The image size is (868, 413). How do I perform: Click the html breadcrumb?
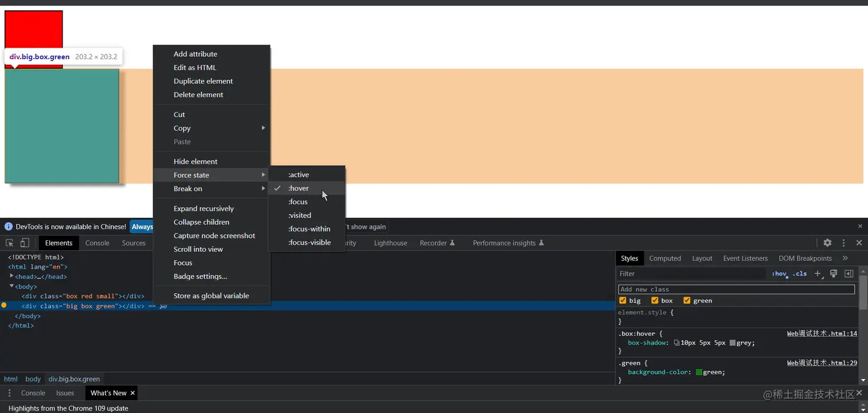[x=11, y=379]
